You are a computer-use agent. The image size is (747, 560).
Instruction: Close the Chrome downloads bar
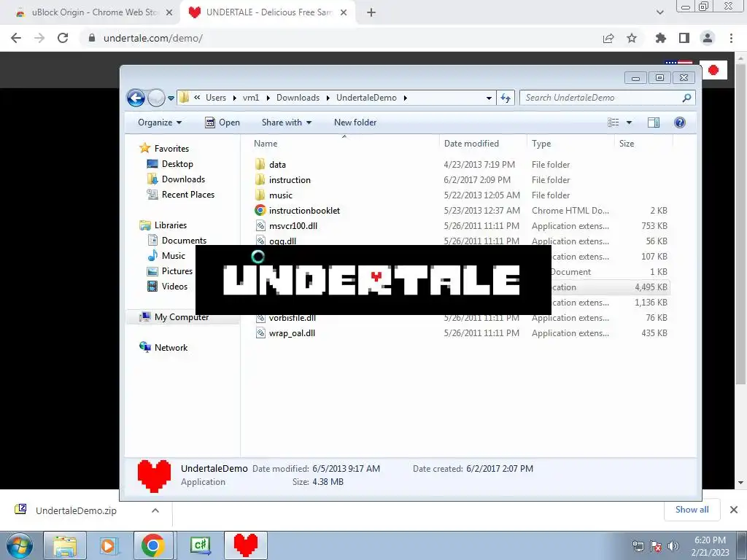(x=734, y=510)
